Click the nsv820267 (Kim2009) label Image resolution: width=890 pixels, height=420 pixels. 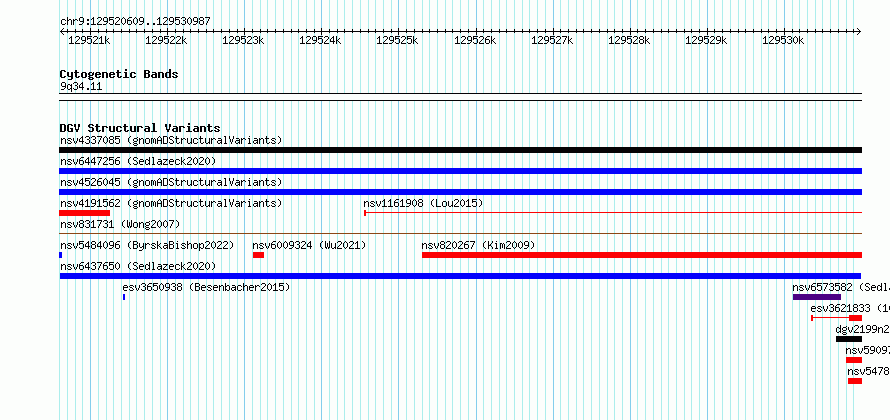[478, 245]
